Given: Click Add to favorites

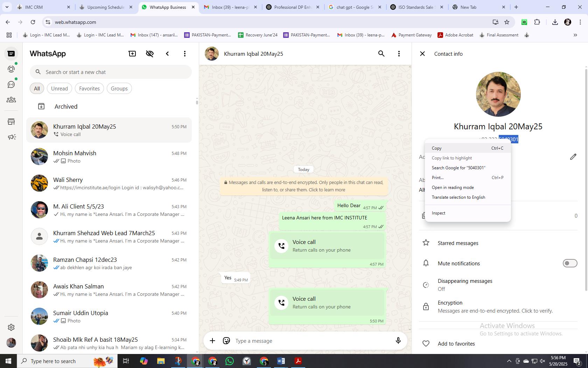Looking at the screenshot, I should tap(498, 344).
